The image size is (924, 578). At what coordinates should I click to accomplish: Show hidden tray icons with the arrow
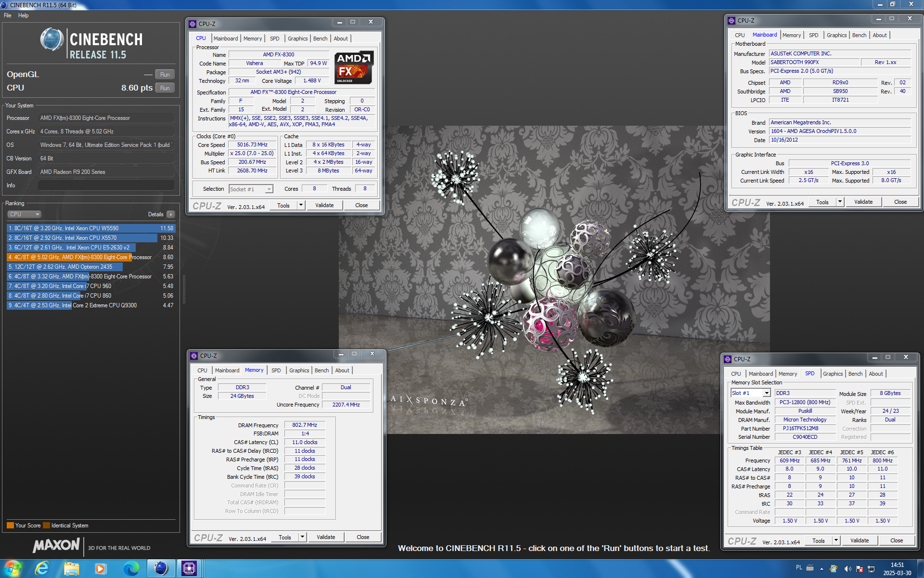(821, 569)
